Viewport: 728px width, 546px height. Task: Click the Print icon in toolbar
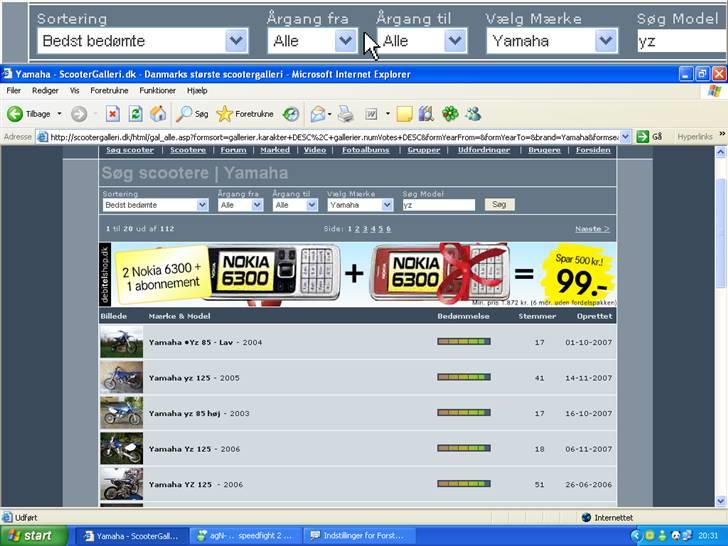[x=345, y=114]
